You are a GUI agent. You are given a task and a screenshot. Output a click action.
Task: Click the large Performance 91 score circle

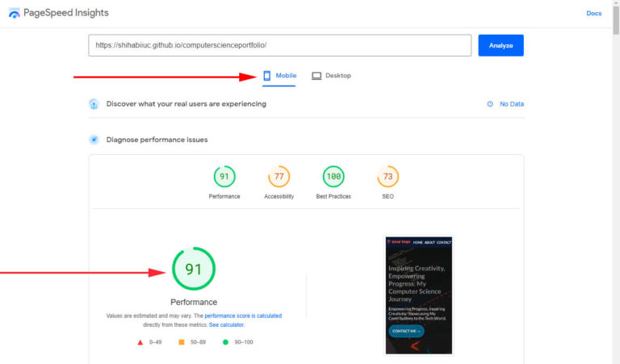tap(194, 270)
